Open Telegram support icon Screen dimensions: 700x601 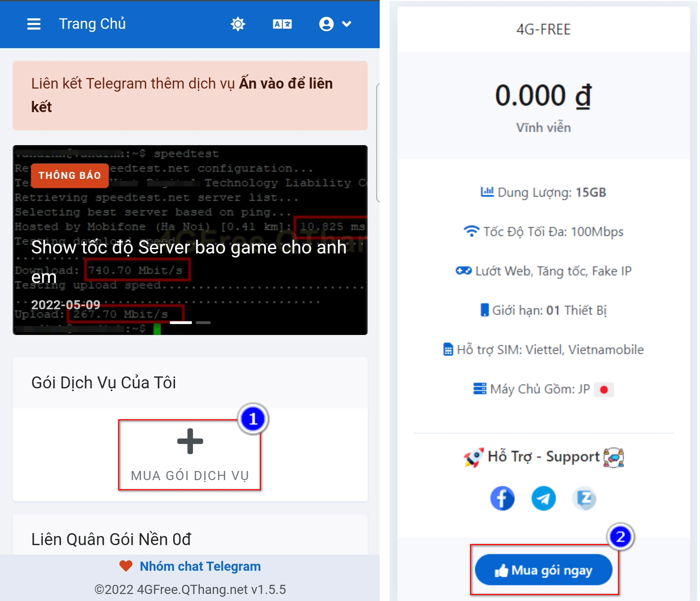[x=543, y=498]
